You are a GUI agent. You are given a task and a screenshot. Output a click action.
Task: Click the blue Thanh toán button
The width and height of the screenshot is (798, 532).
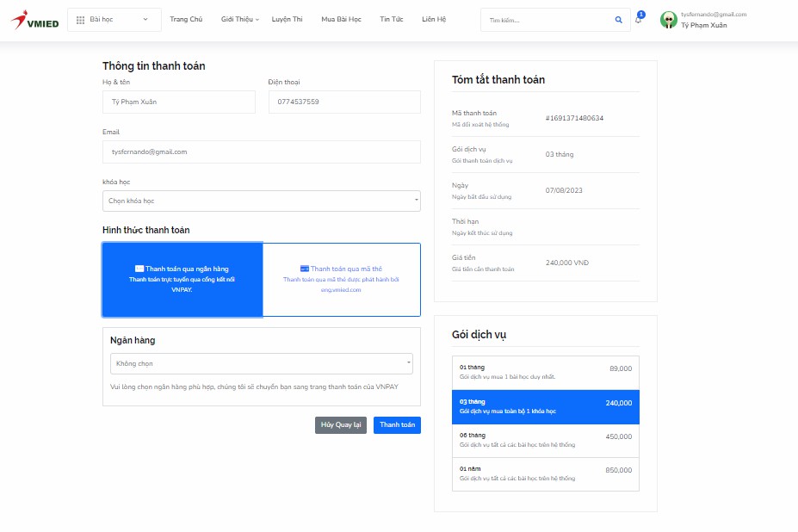click(x=397, y=425)
